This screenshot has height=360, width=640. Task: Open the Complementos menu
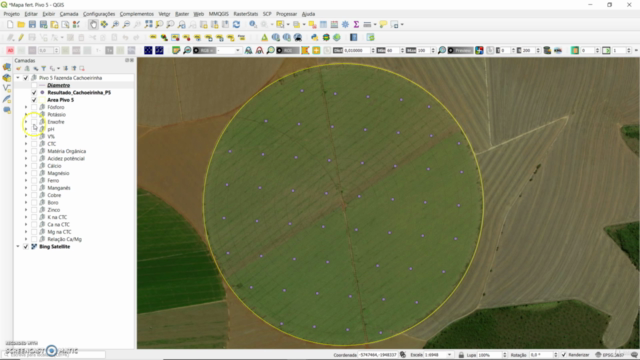coord(136,14)
